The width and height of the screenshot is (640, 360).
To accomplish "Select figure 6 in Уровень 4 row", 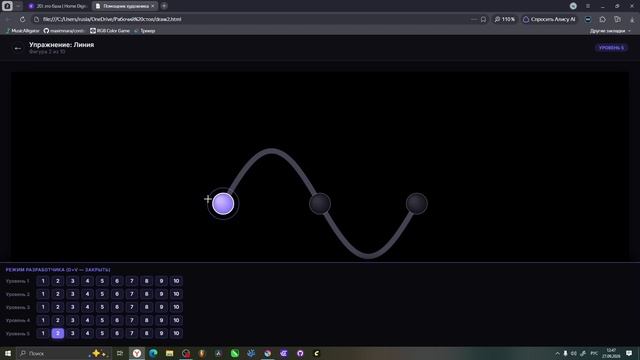I will (117, 320).
